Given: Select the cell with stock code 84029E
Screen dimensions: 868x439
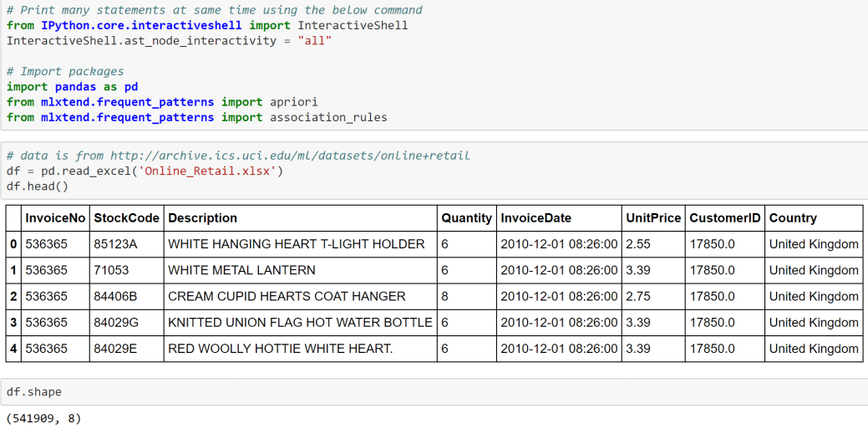Looking at the screenshot, I should point(126,349).
